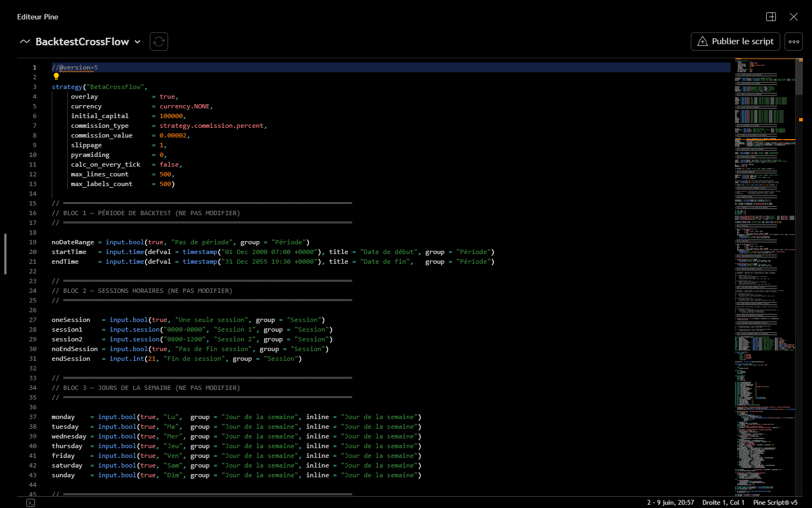Screen dimensions: 812x508
Task: Click the 'Pine Script® v5' status label
Action: (775, 503)
